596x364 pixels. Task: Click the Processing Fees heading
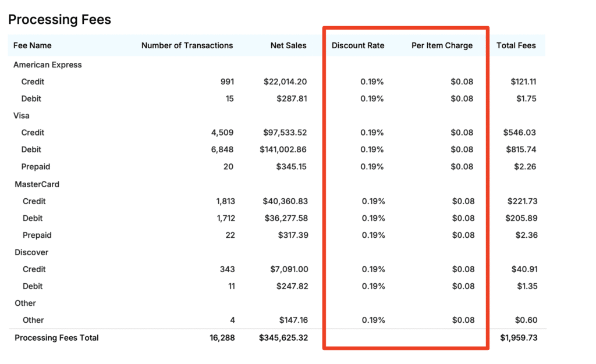pyautogui.click(x=59, y=20)
